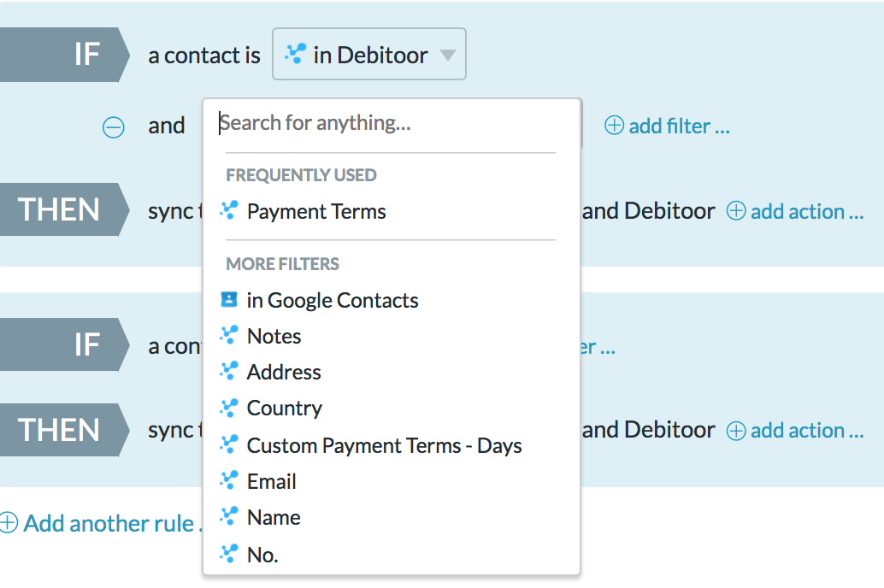Viewport: 884px width, 588px height.
Task: Click 'add action ...' in the second rule
Action: tap(807, 430)
